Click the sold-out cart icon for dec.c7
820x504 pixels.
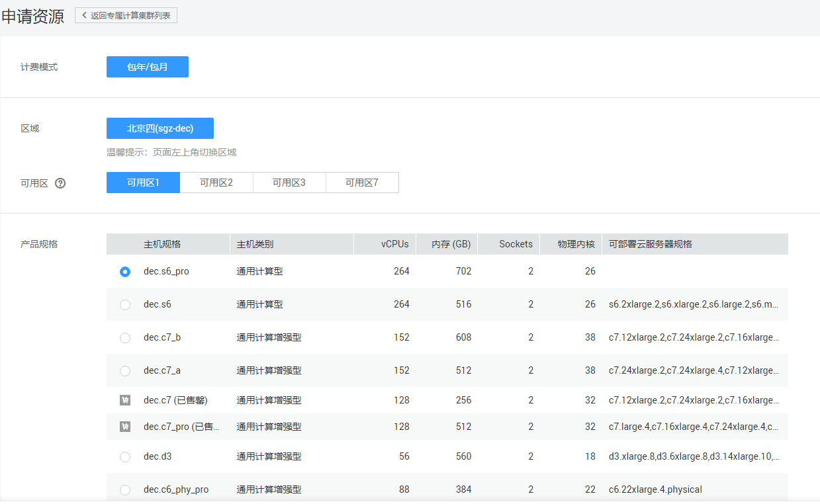(x=125, y=400)
